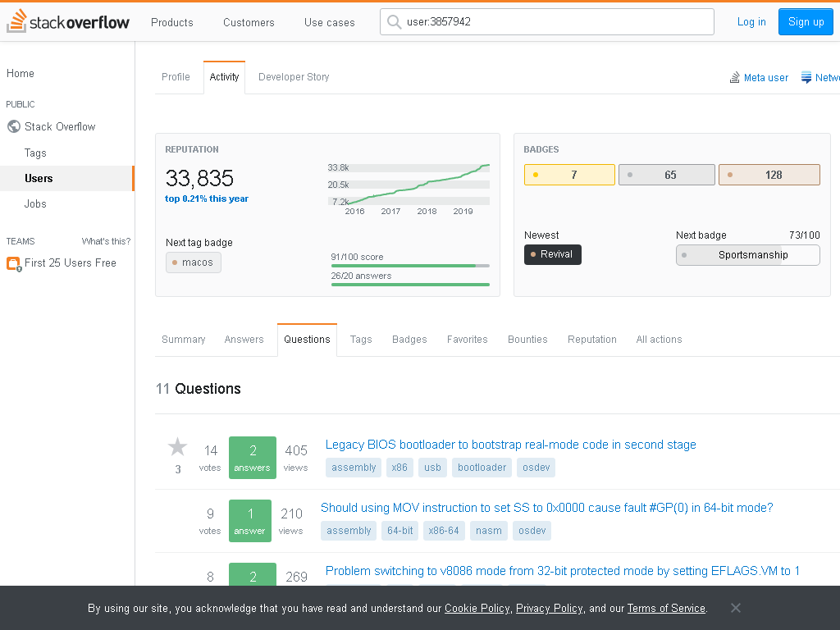
Task: Click the Sign up button
Action: [806, 22]
